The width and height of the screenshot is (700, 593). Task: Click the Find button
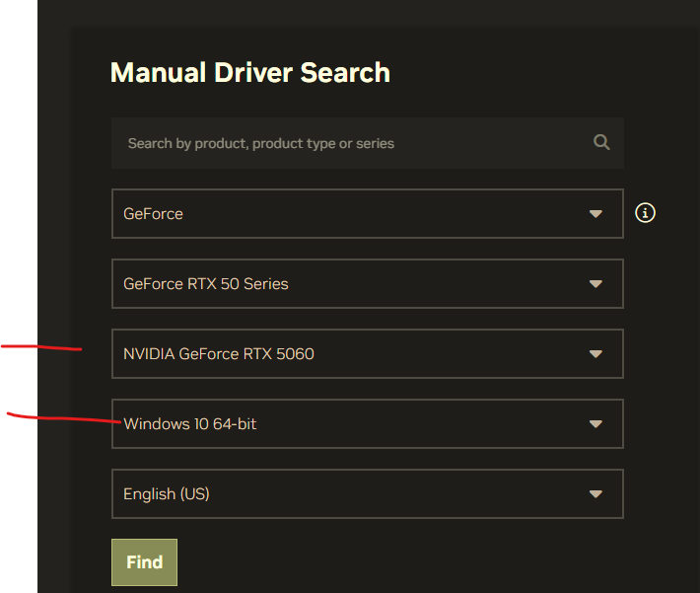(144, 562)
